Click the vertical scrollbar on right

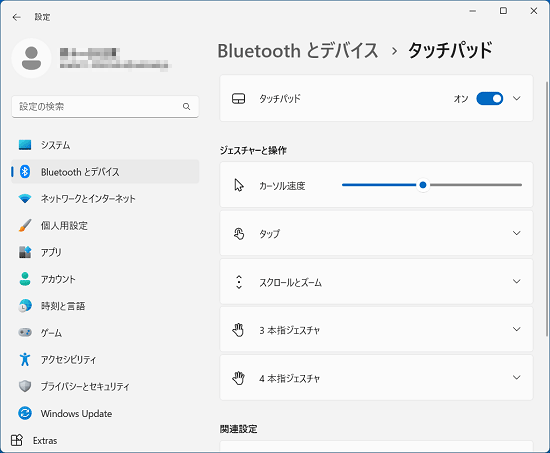[x=546, y=209]
